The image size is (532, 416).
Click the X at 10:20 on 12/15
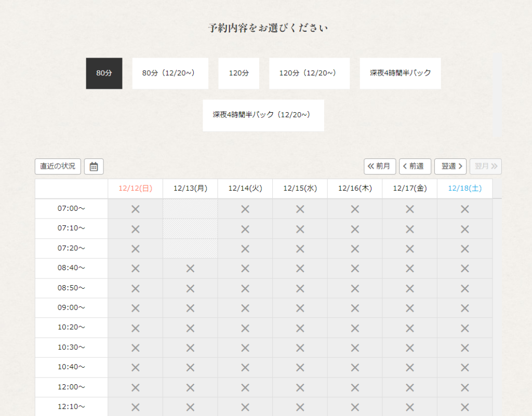coord(300,328)
